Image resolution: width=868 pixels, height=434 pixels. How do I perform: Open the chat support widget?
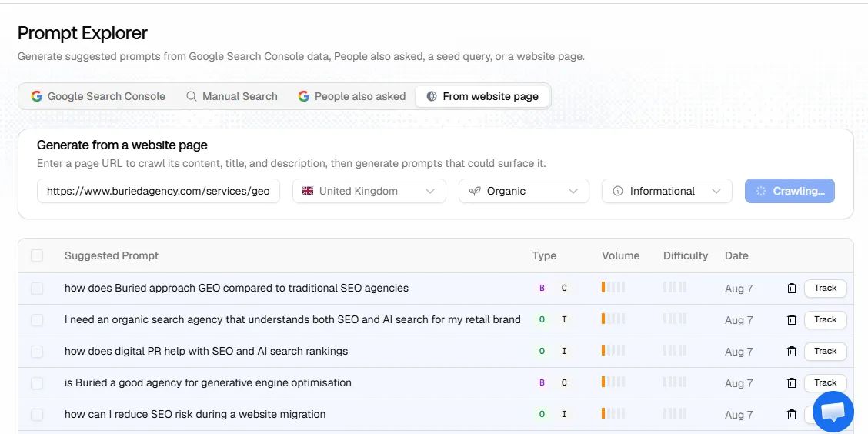coord(833,412)
